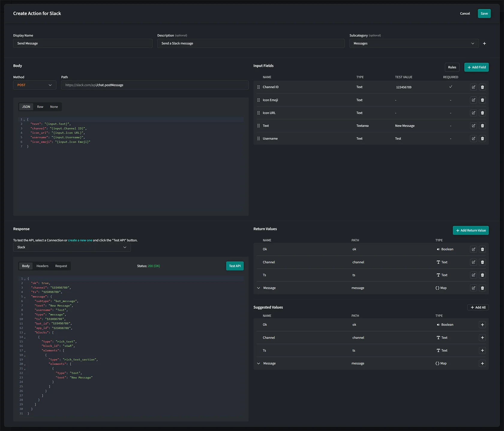Edit the Channel ID input field
Viewport: 504px width, 431px height.
pyautogui.click(x=473, y=87)
